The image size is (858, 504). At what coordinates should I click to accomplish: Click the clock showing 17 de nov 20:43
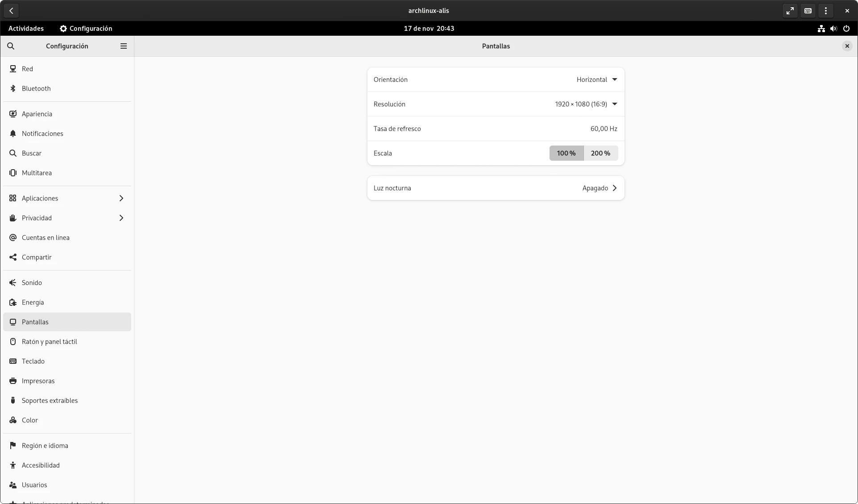[429, 29]
